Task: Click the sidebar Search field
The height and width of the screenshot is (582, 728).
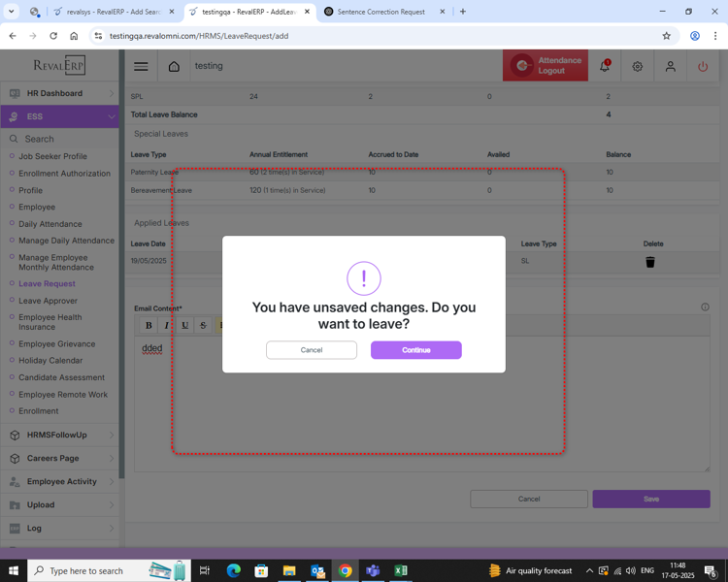Action: 63,139
